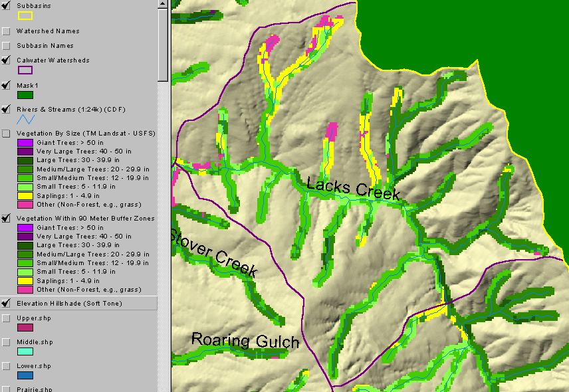
Task: Enable the Middle.shp checkbox
Action: 6,342
